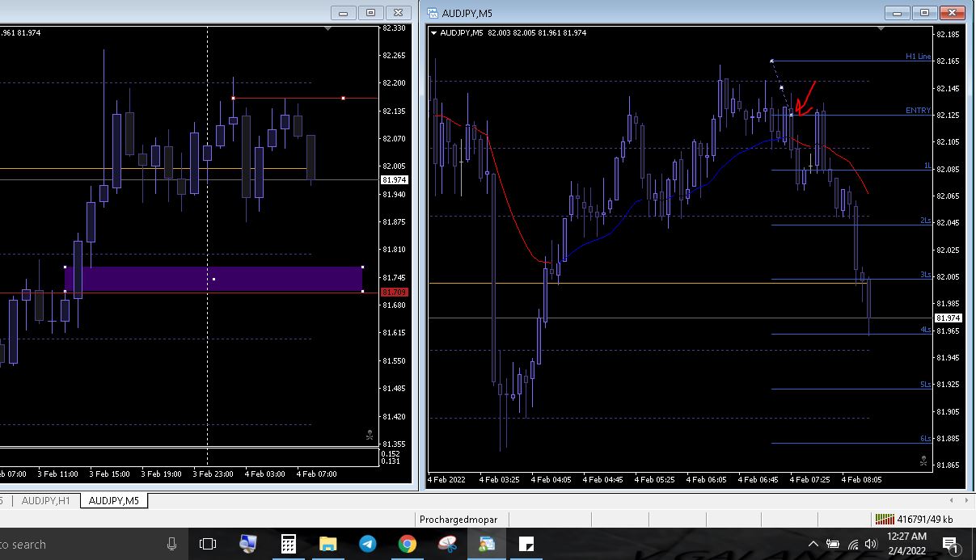
Task: Select the 6Ls level line label
Action: pos(925,439)
